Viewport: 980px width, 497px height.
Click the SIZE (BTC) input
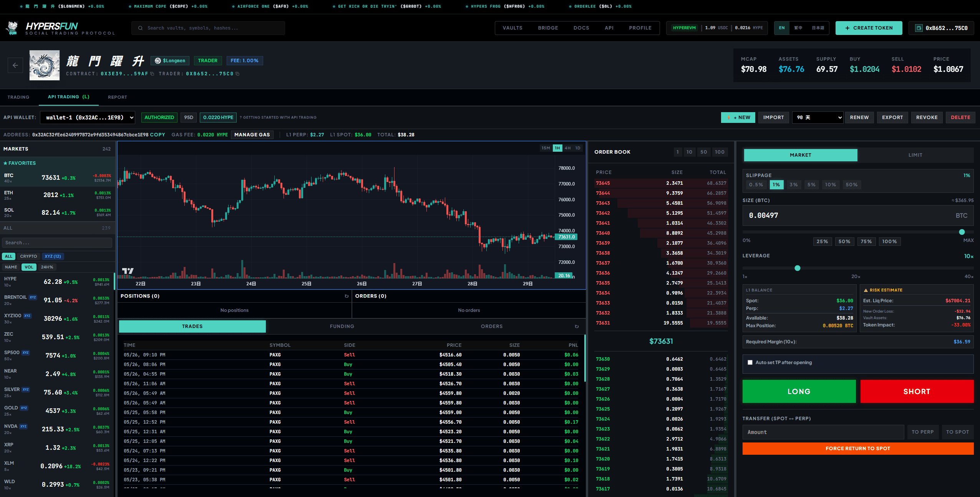coord(858,215)
